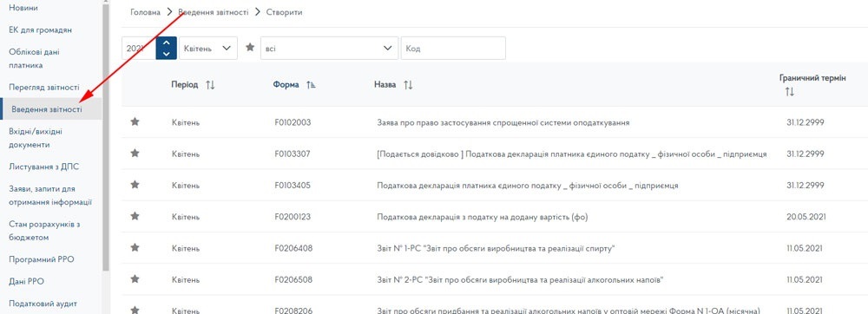Screen dimensions: 868x314
Task: Open F0103405 Податкова декларація платника єдиного податку
Action: [x=527, y=186]
